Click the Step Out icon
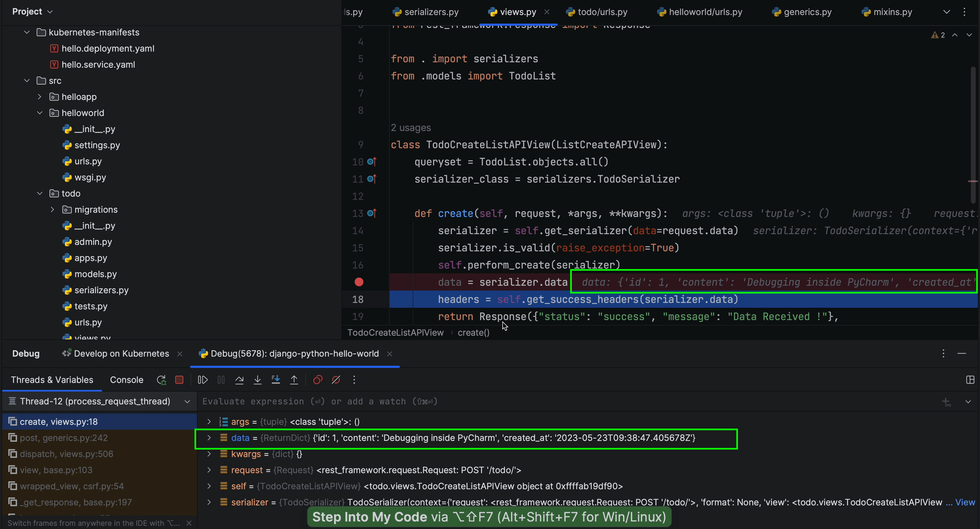 click(294, 380)
